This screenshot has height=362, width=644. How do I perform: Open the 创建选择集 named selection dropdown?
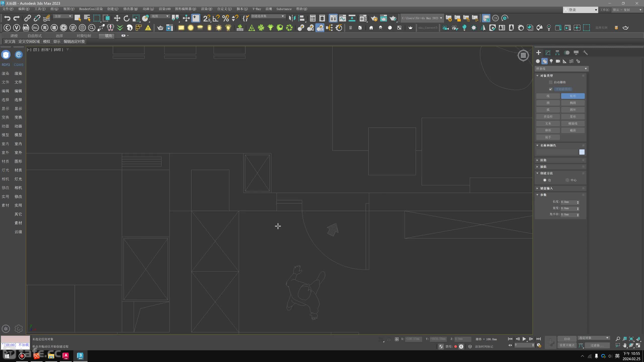268,16
